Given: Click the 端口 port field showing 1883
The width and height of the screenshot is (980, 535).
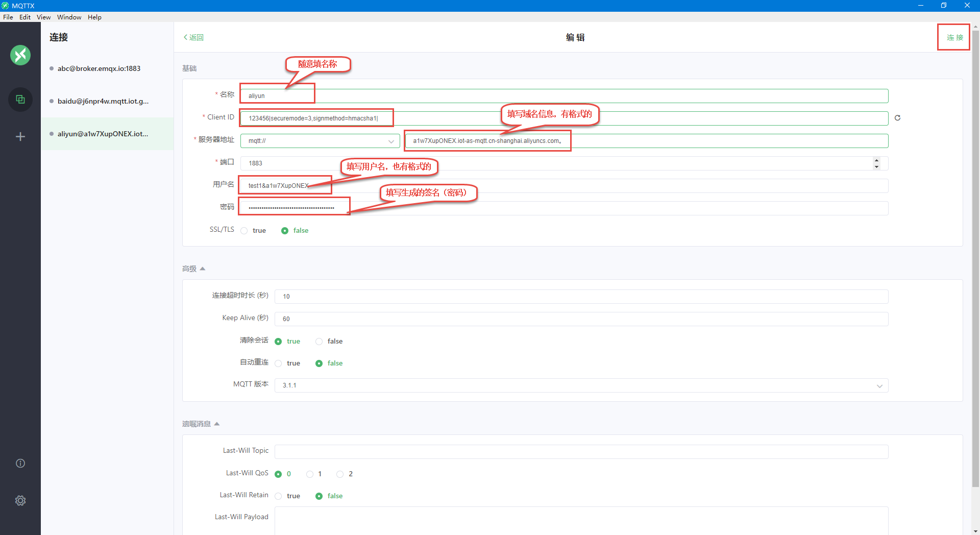Looking at the screenshot, I should click(564, 163).
